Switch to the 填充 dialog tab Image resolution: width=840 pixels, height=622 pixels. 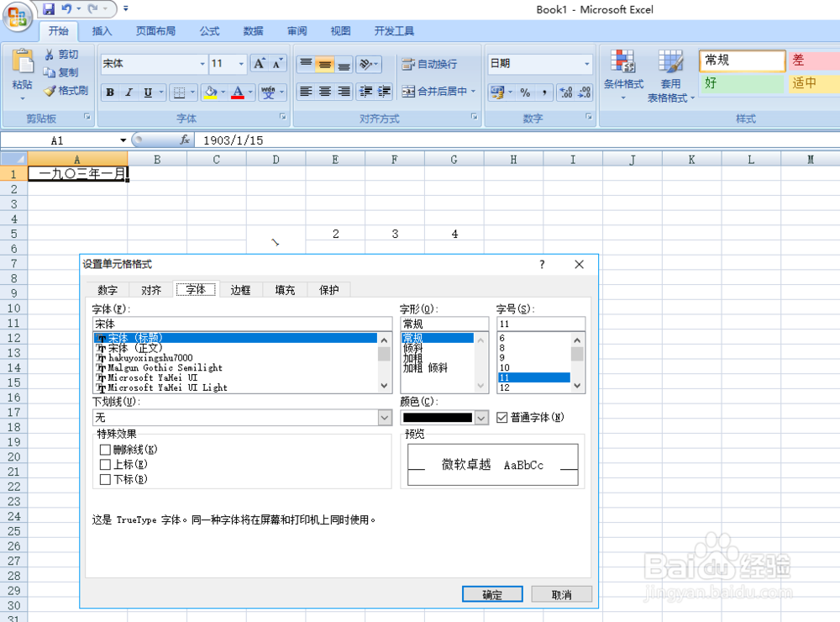pyautogui.click(x=285, y=290)
